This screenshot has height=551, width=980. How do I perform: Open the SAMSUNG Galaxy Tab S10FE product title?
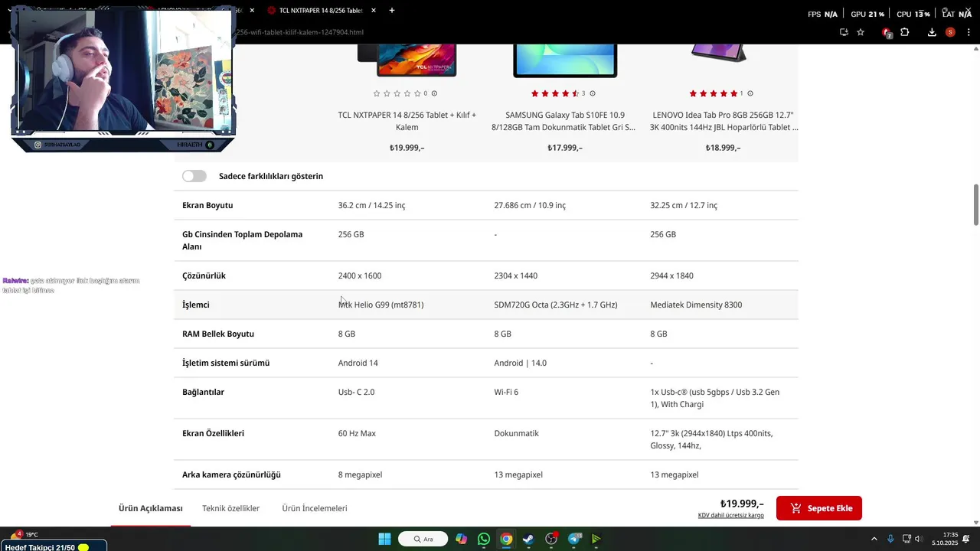(563, 121)
